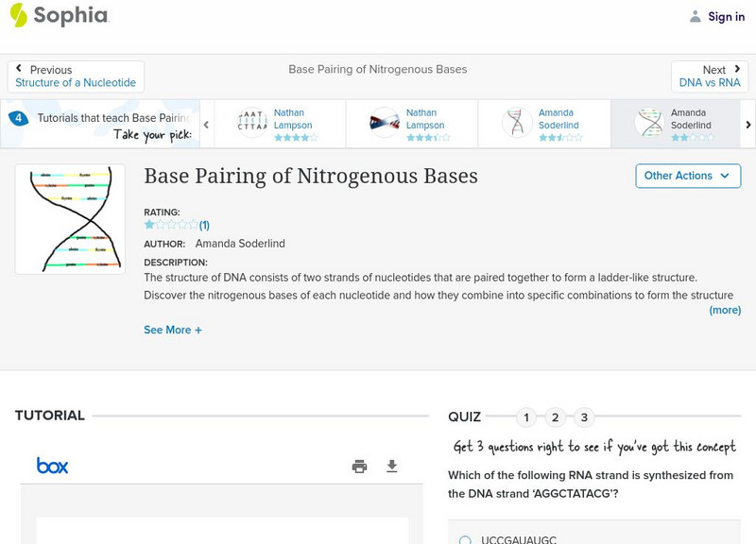Select the UCCGAUAUGC answer option
The width and height of the screenshot is (756, 544).
pyautogui.click(x=465, y=540)
